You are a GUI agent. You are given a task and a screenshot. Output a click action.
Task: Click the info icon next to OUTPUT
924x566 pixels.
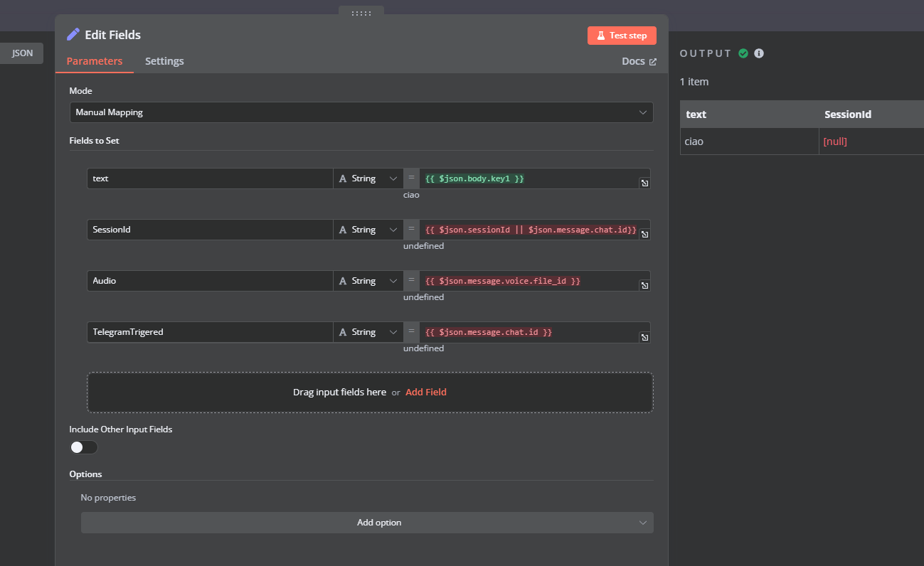758,53
